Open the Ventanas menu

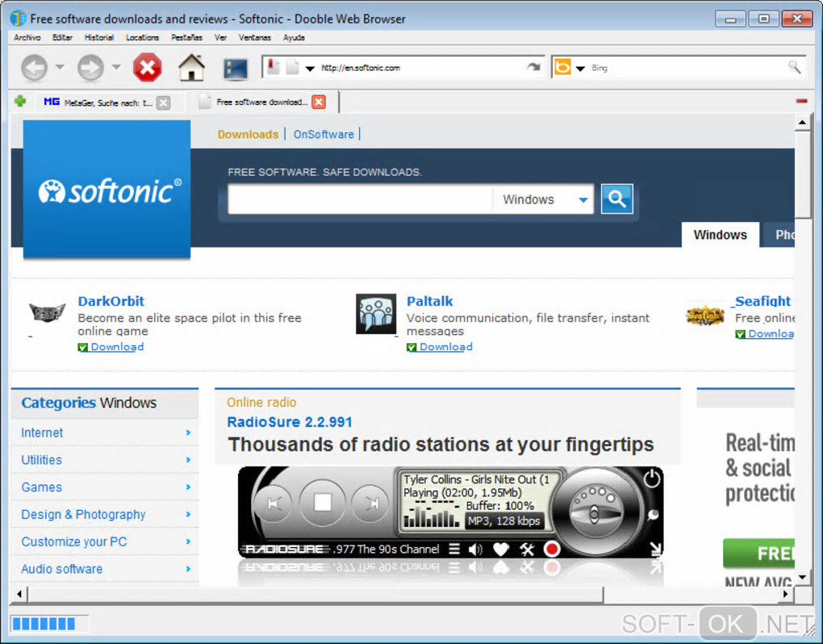tap(254, 38)
